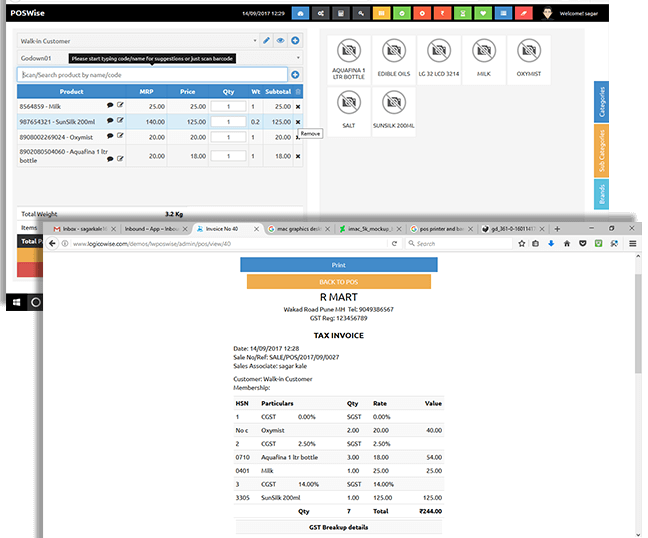Remove the Milk row from cart
This screenshot has width=648, height=538.
298,107
